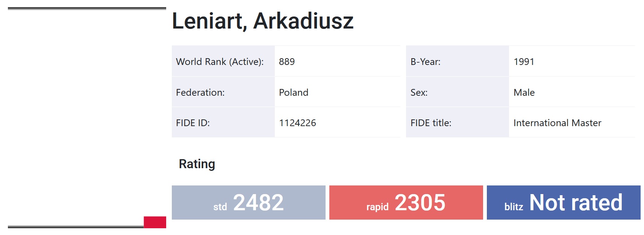Select the FIDE ID number 1124226
The image size is (644, 235).
click(297, 123)
